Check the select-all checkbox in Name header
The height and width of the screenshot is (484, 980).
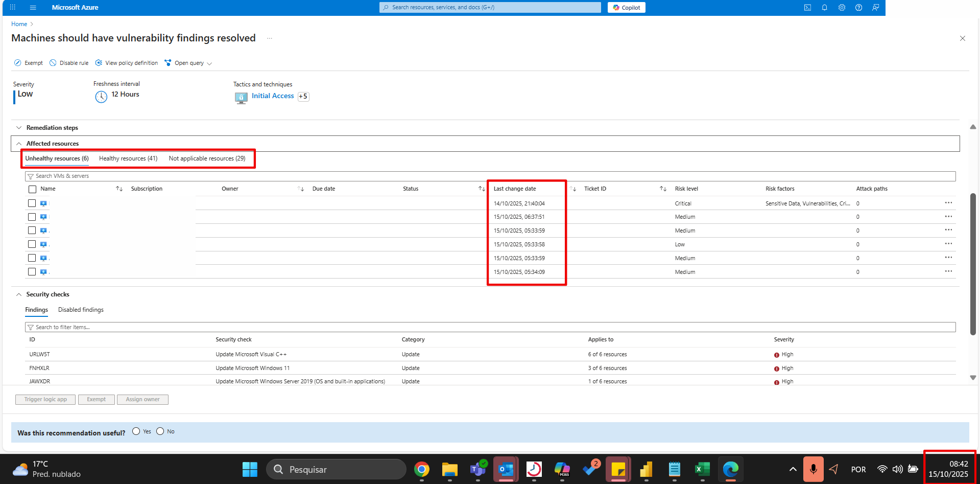point(32,189)
